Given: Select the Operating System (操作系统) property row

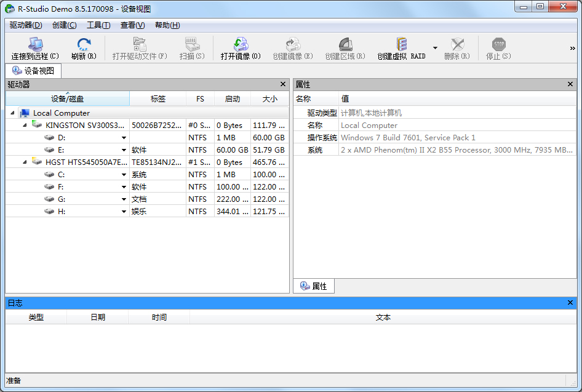Looking at the screenshot, I should point(434,137).
